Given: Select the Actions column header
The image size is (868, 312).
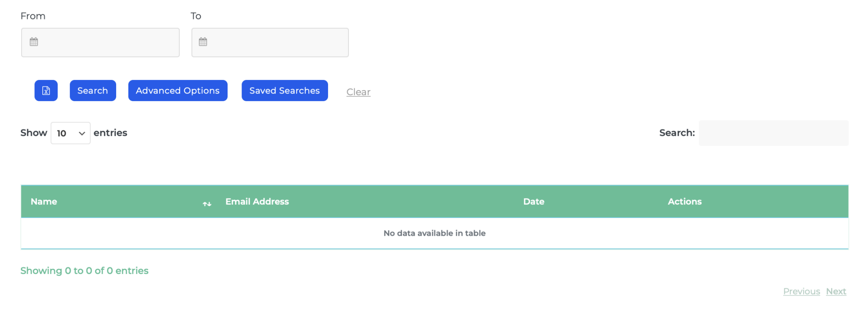Looking at the screenshot, I should [684, 202].
